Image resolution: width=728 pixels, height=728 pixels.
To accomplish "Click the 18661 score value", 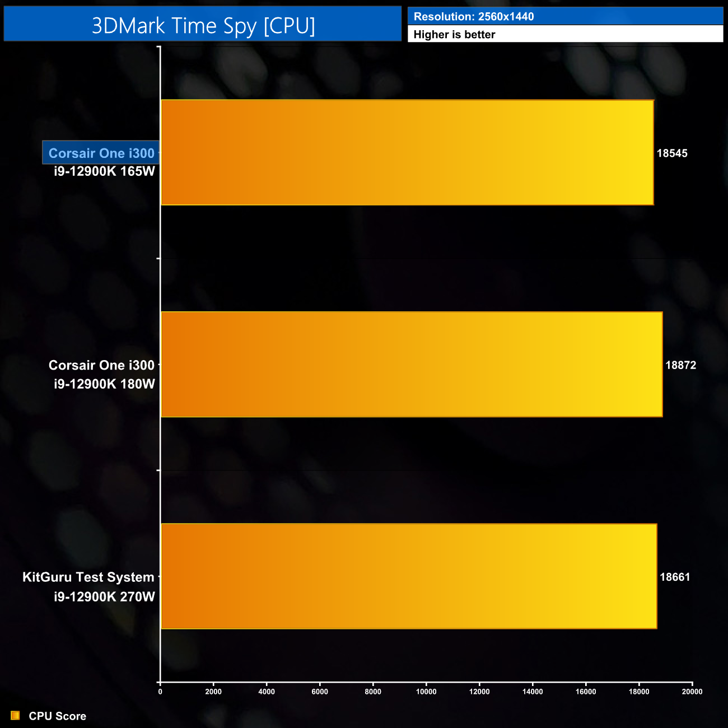I will coord(675,577).
